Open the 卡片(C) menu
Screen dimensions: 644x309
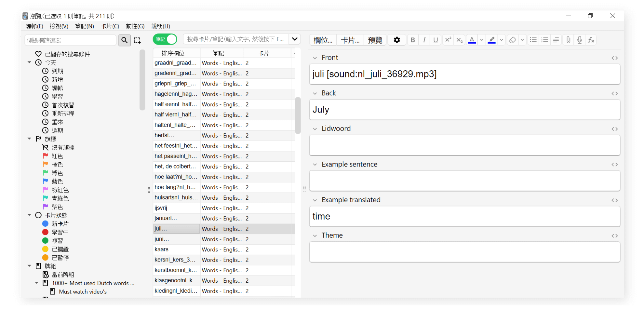click(x=110, y=26)
